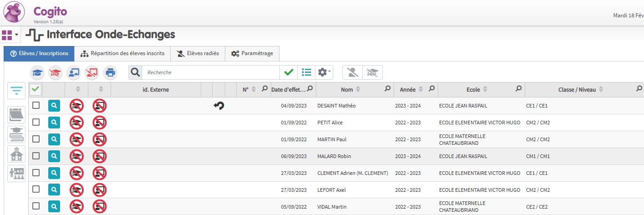This screenshot has width=644, height=215.
Task: Click the green checkmark validate search button
Action: click(289, 72)
